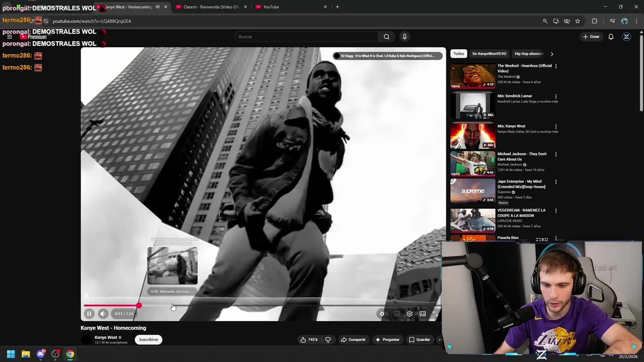Open the Crear create button
This screenshot has width=644, height=362.
591,37
